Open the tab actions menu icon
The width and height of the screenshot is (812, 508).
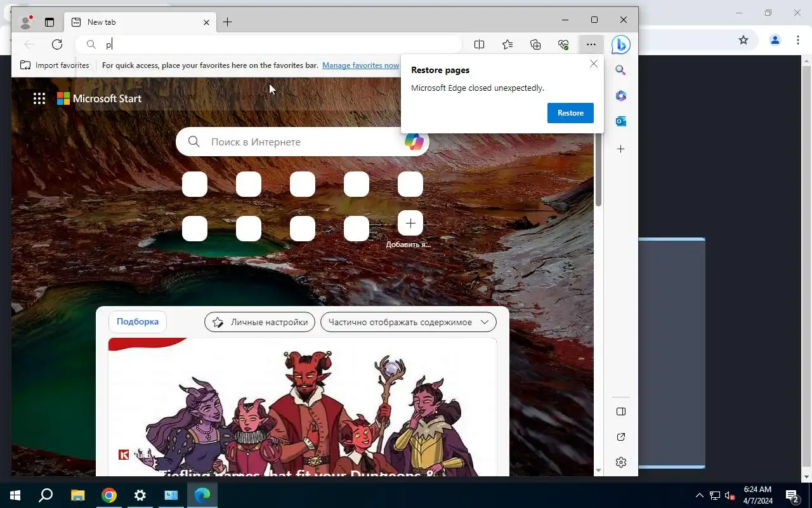(49, 22)
